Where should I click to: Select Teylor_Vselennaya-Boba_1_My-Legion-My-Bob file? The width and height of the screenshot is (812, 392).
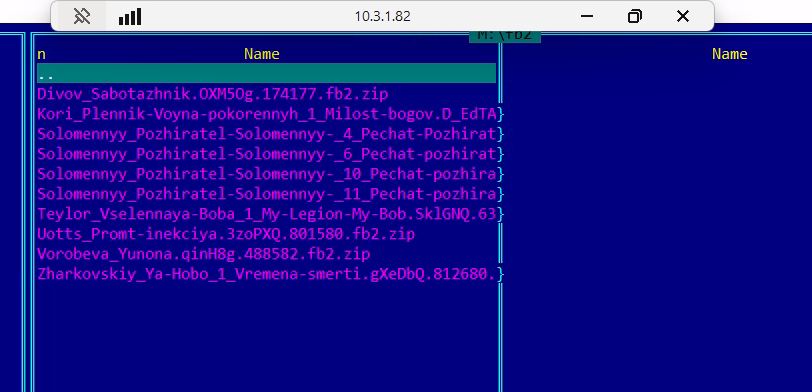point(267,214)
